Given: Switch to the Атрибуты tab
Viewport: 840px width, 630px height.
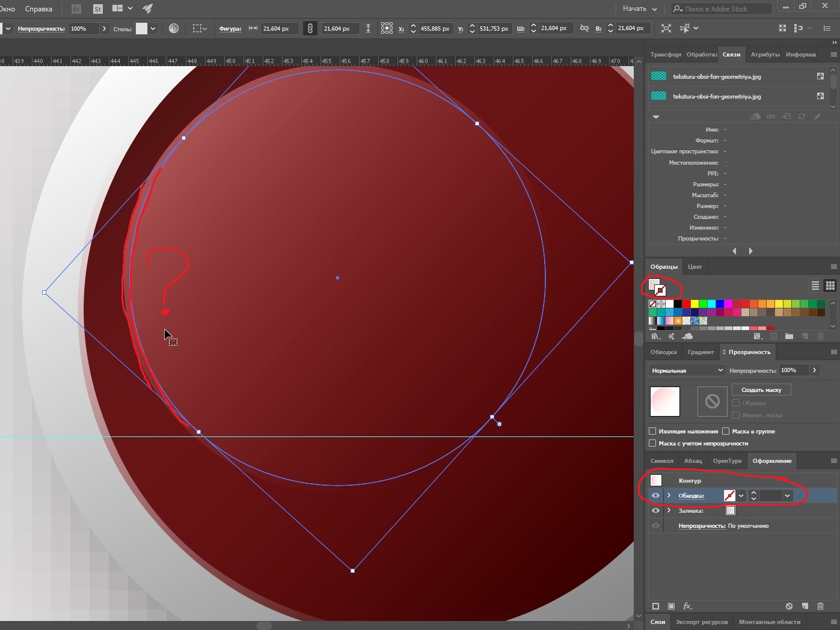Looking at the screenshot, I should tap(765, 54).
